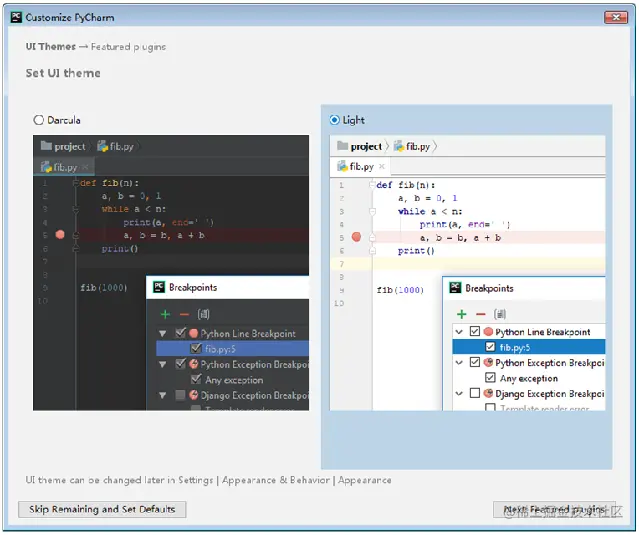Viewport: 639px width, 535px height.
Task: Toggle Python Line Breakpoint checkbox in Darcula preview
Action: (x=181, y=333)
